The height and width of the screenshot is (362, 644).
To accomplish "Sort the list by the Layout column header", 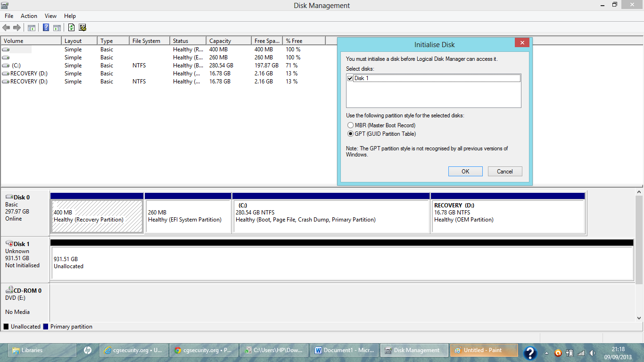I will 79,41.
